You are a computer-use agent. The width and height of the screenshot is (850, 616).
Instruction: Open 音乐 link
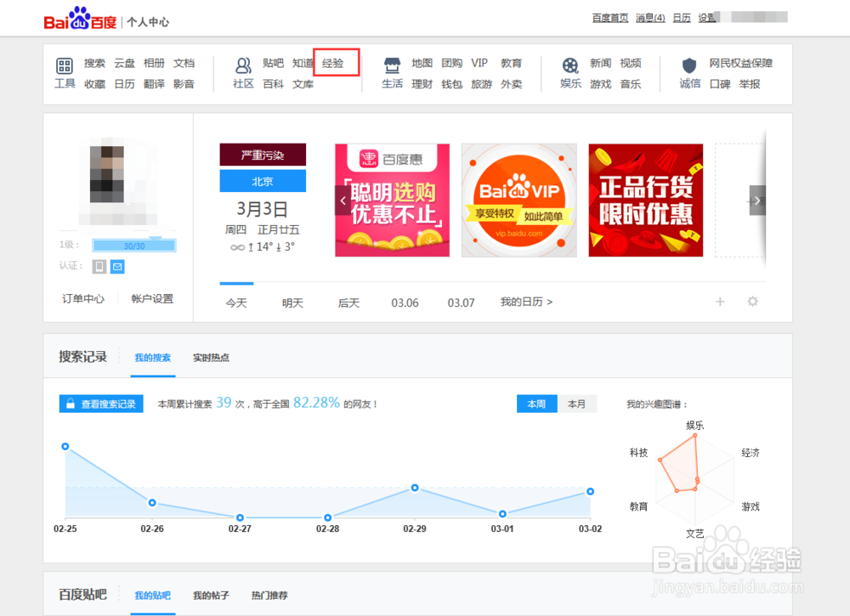click(x=631, y=84)
